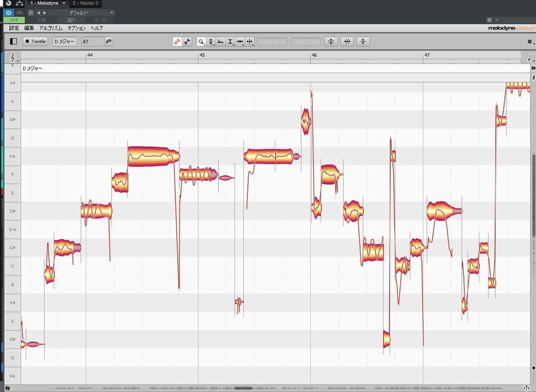Go to next preset arrow

[x=44, y=13]
